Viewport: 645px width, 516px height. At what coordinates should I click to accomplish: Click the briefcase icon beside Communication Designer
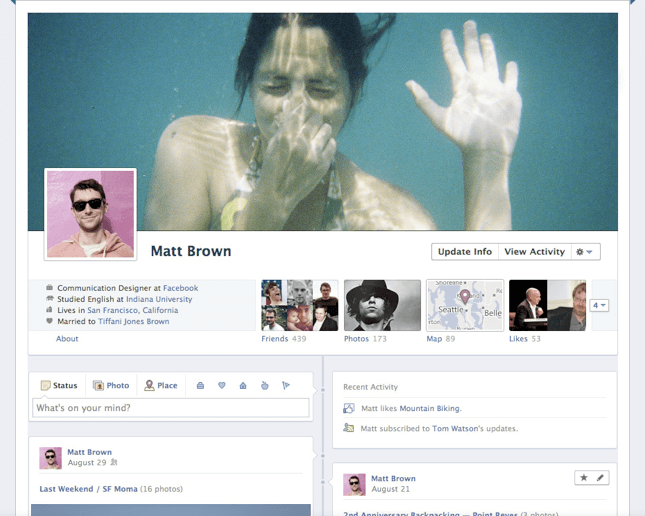click(x=50, y=287)
